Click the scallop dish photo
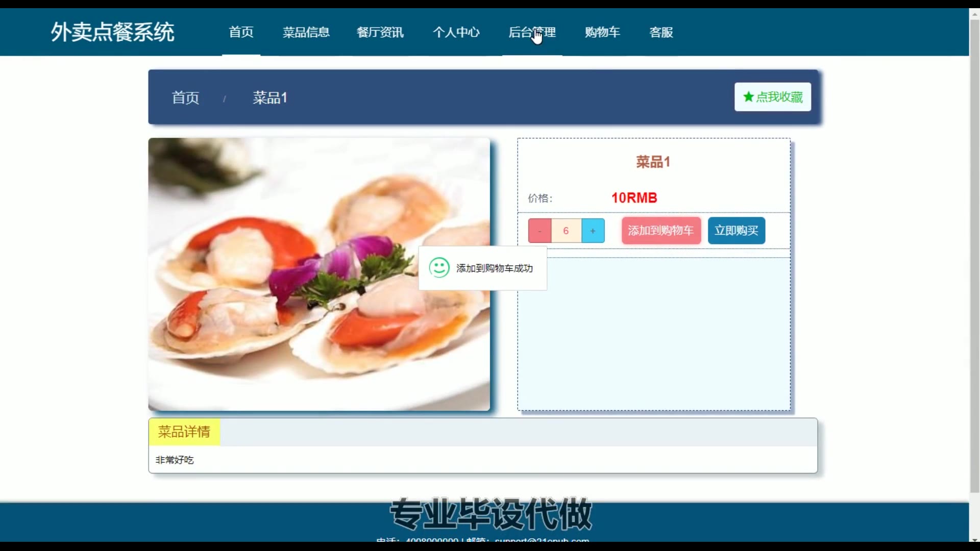Screen dimensions: 980x551 pyautogui.click(x=319, y=274)
